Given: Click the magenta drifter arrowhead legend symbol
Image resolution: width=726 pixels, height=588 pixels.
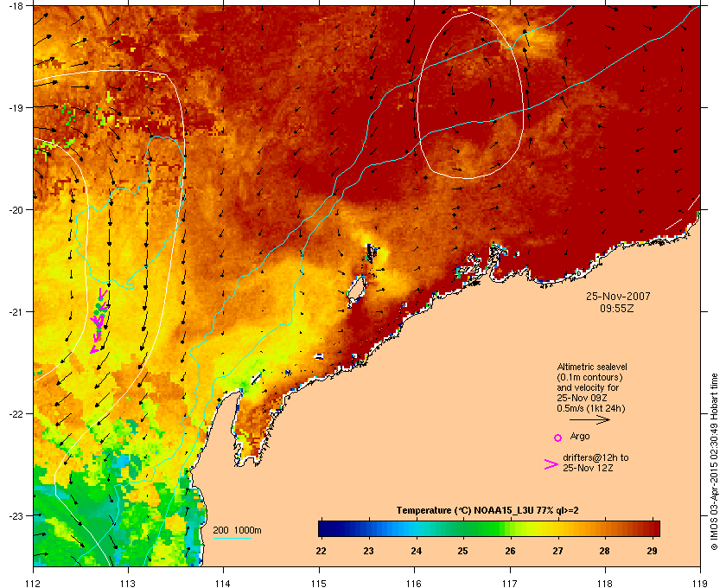Looking at the screenshot, I should click(x=551, y=464).
